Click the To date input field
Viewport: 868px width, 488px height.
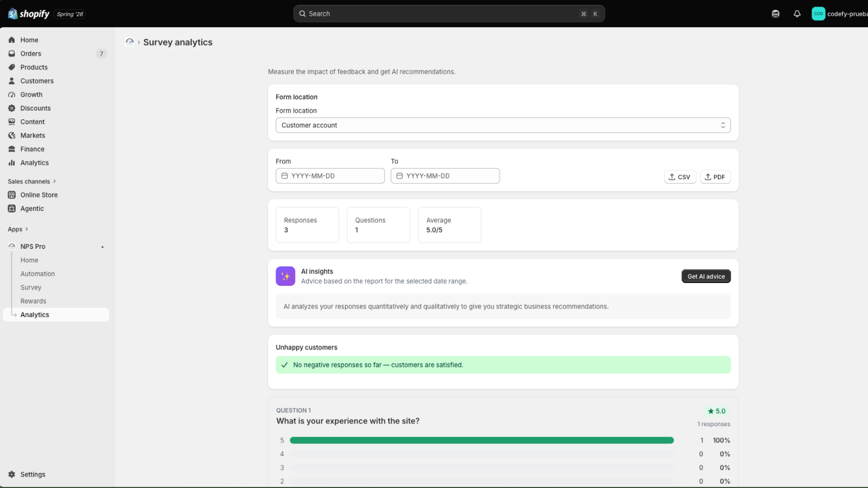(x=445, y=176)
